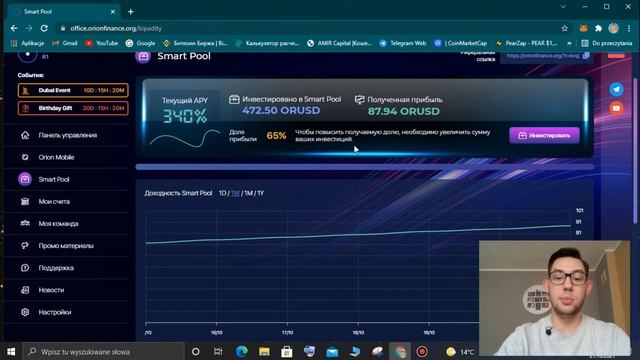Open the Telegram floating icon

616,89
